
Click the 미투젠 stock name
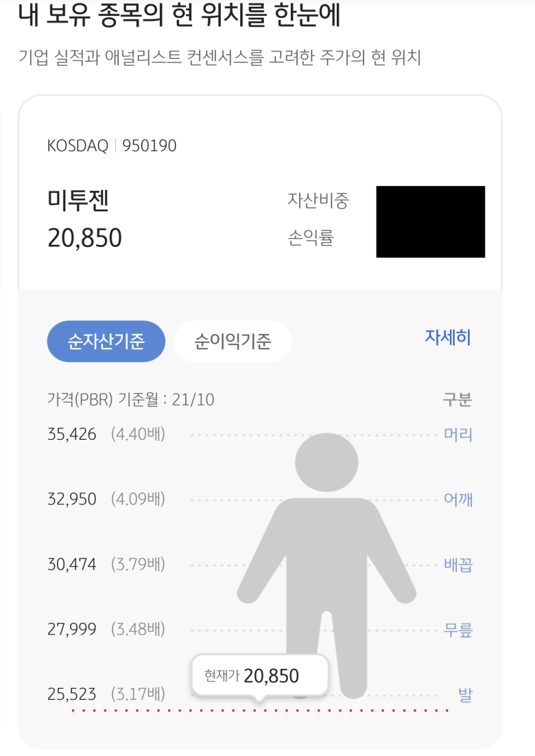click(78, 200)
